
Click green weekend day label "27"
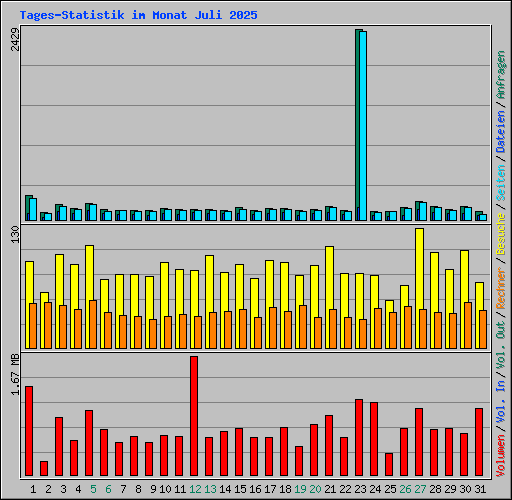point(420,489)
